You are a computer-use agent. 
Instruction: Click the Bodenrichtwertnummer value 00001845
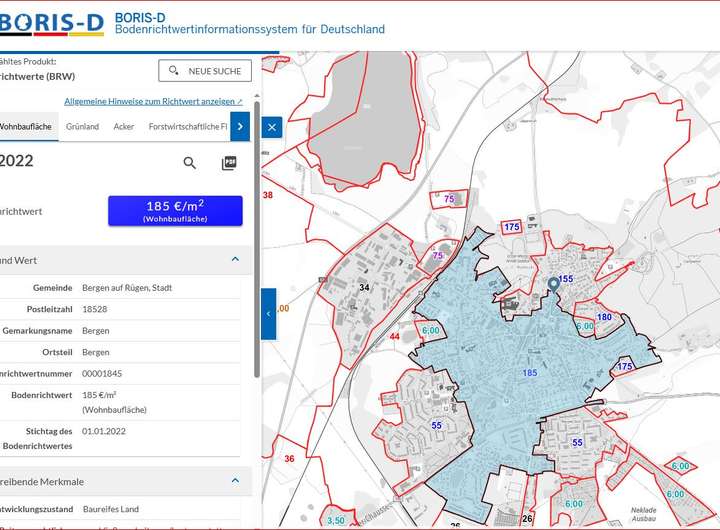(102, 373)
